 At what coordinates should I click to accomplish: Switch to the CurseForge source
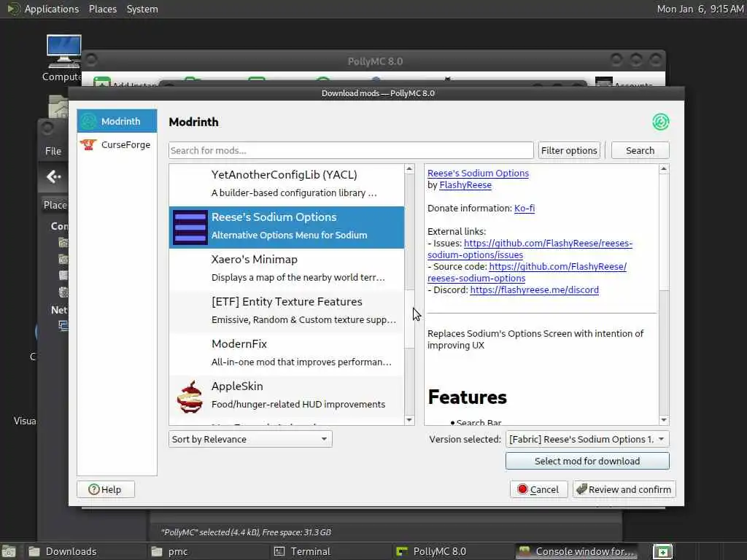(x=117, y=144)
